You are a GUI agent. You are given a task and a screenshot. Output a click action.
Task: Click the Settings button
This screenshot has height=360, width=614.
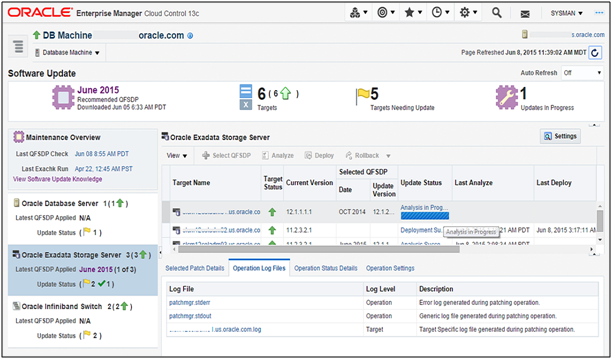pyautogui.click(x=560, y=136)
